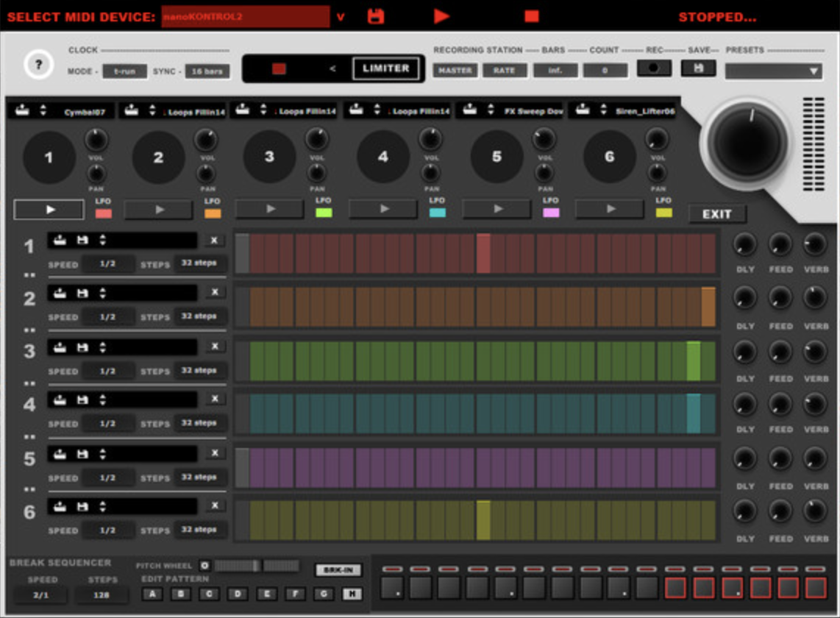
Task: Trigger pad 4
Action: tap(383, 157)
